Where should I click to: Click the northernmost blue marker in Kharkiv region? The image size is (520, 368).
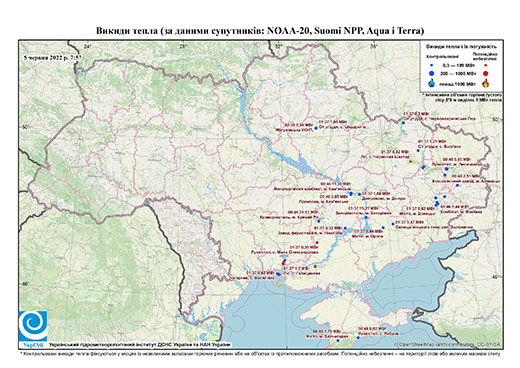coord(403,123)
